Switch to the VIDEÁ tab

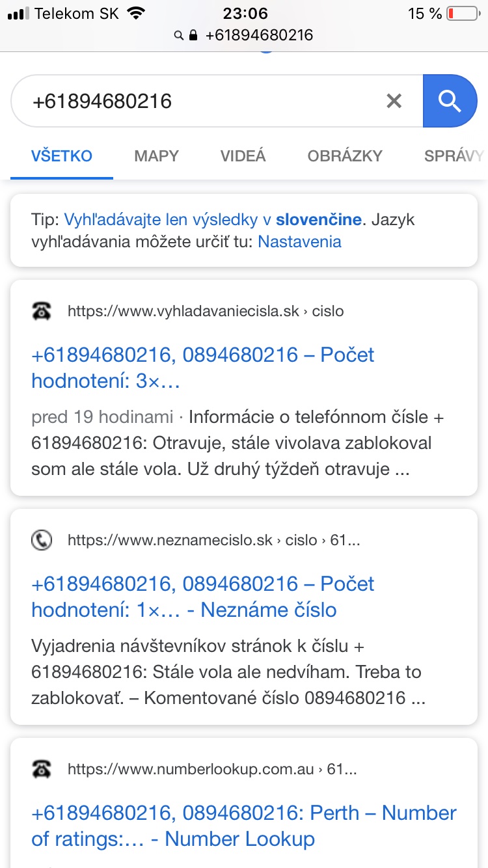(x=243, y=156)
